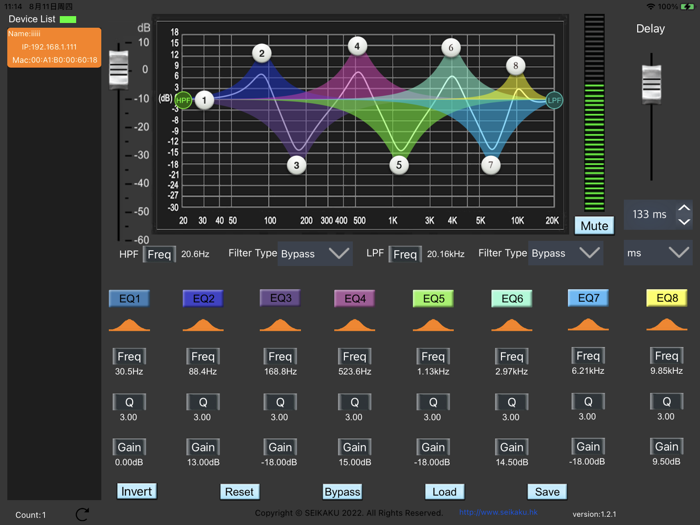Click EQ7 orange bell filter shape icon
Image resolution: width=700 pixels, height=525 pixels.
(x=588, y=324)
